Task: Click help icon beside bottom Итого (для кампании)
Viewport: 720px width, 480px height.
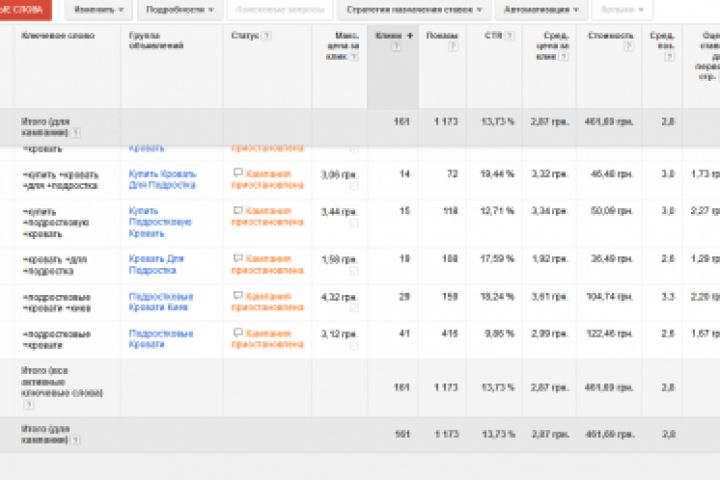Action: (x=76, y=440)
